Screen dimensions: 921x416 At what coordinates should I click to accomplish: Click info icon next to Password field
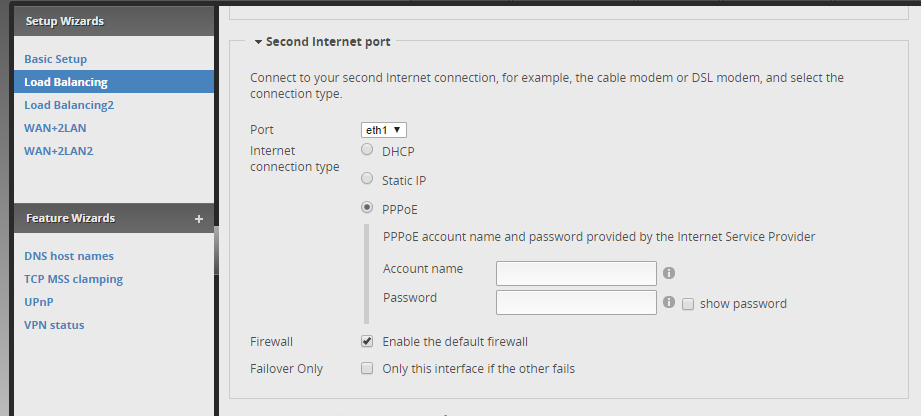coord(669,302)
